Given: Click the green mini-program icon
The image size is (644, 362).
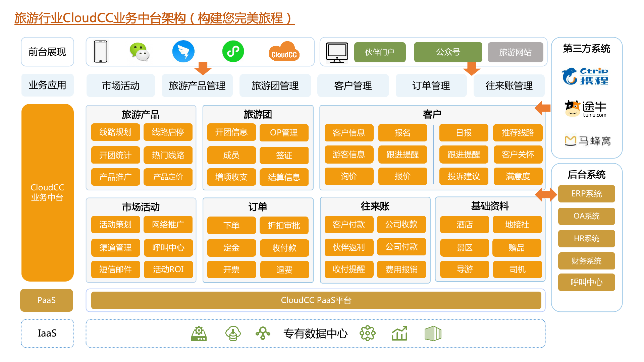Looking at the screenshot, I should click(233, 51).
